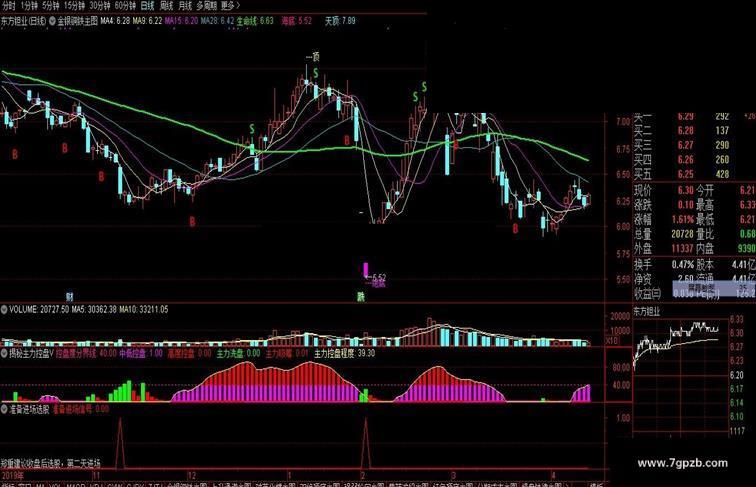Click the 主力洗盘 0.00 green label

click(x=238, y=353)
